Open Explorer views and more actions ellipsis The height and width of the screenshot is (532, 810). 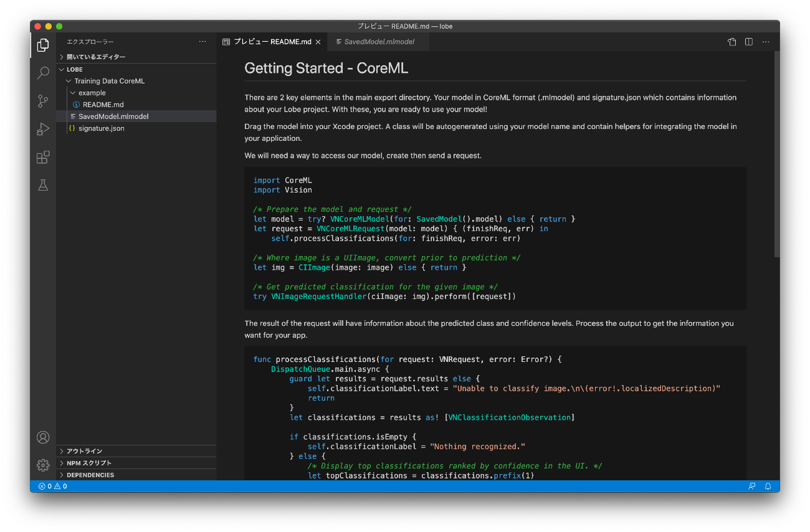202,42
